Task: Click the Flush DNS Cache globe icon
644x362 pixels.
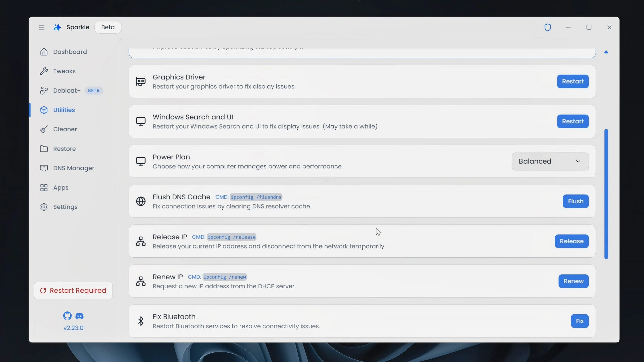Action: pyautogui.click(x=141, y=201)
